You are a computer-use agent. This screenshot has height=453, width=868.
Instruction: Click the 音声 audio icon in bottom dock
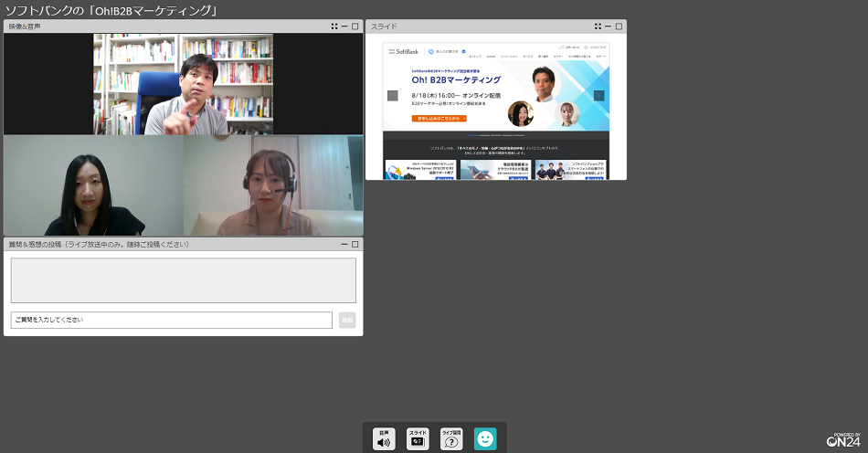pos(384,438)
